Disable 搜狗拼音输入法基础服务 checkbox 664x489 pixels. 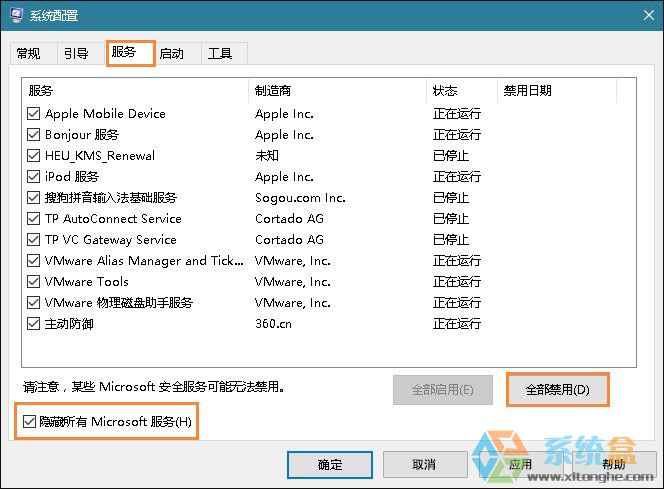tap(33, 197)
